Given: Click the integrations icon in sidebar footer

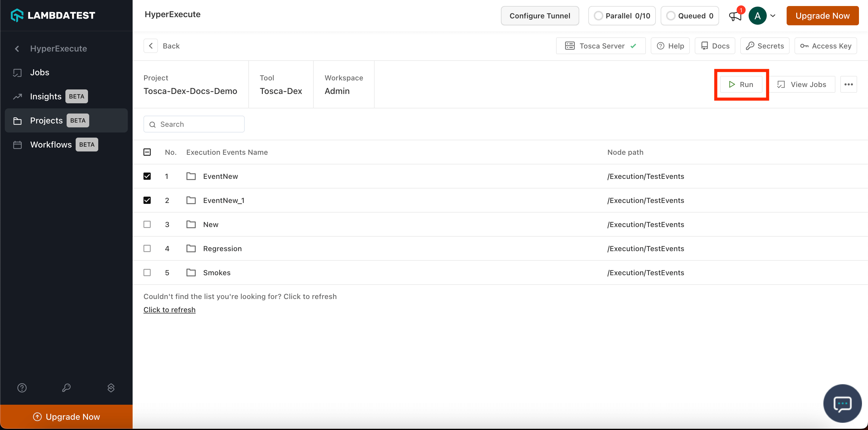Looking at the screenshot, I should (x=111, y=388).
